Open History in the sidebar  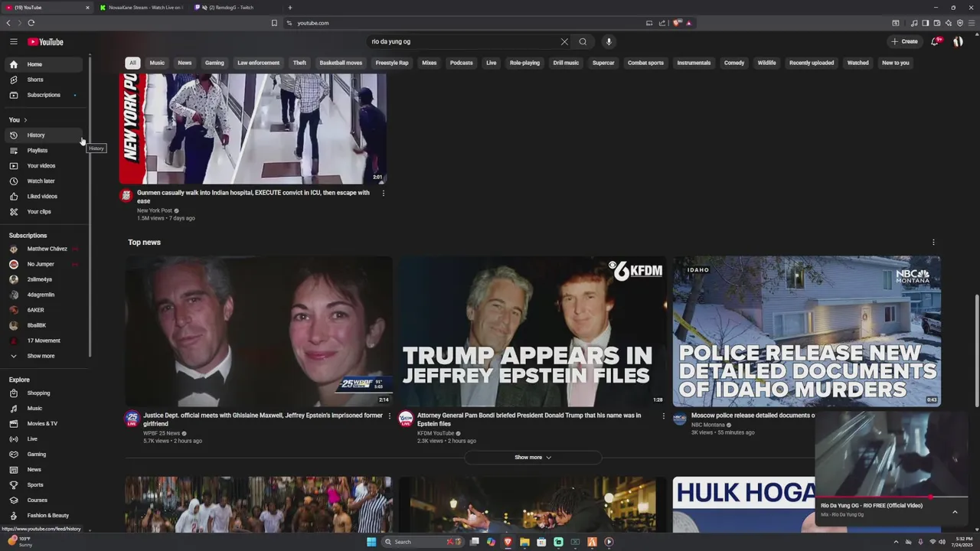pos(44,135)
